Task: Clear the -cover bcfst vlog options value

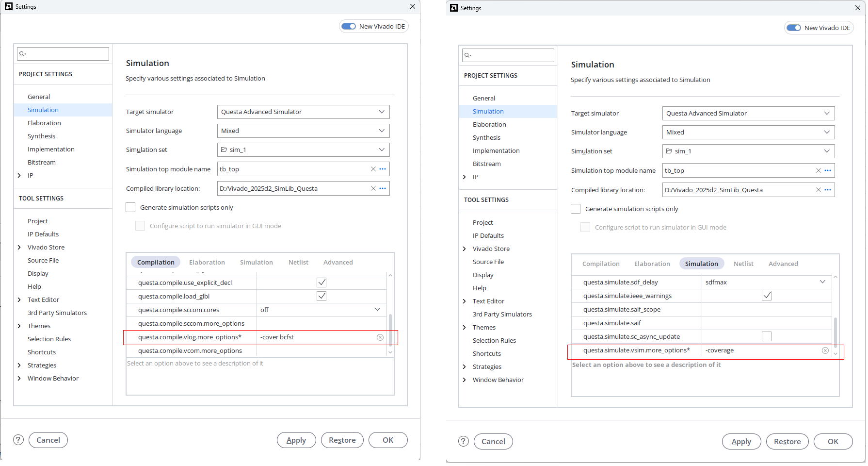Action: pos(380,337)
